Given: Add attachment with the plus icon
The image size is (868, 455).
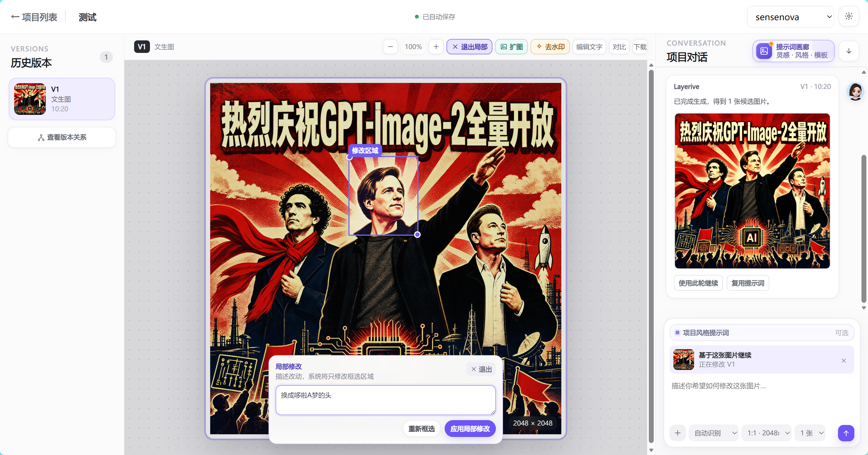Looking at the screenshot, I should (678, 433).
